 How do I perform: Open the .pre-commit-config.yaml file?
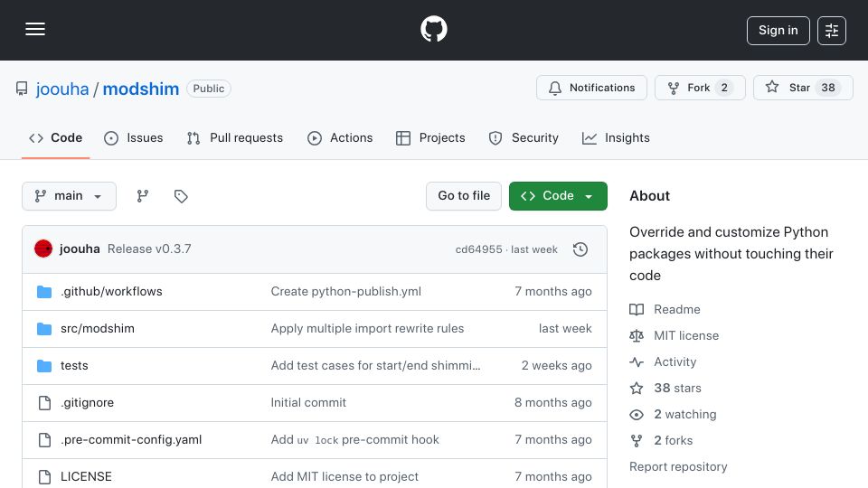pos(131,440)
